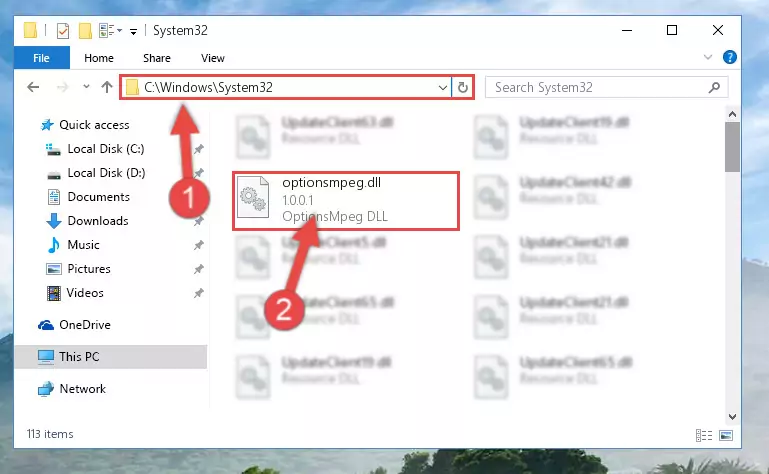This screenshot has height=474, width=769.
Task: Open the View ribbon tab
Action: [x=212, y=58]
